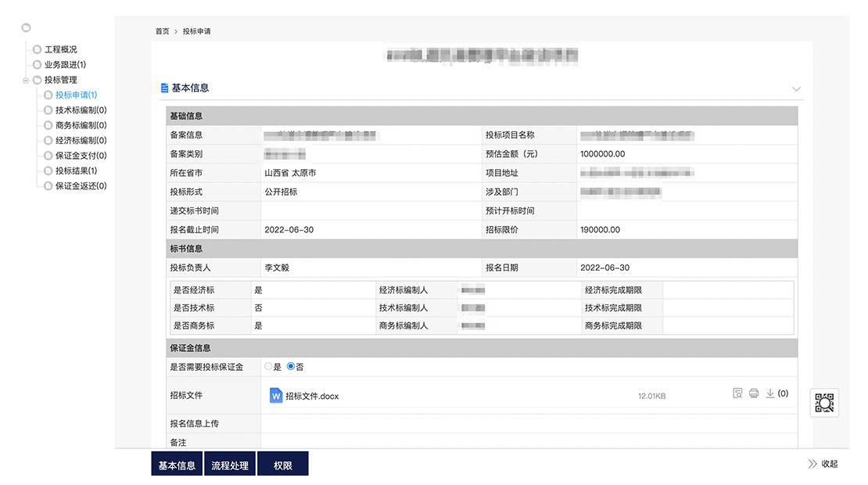
Task: Click the folder icon beside 投标管理
Action: coord(37,80)
